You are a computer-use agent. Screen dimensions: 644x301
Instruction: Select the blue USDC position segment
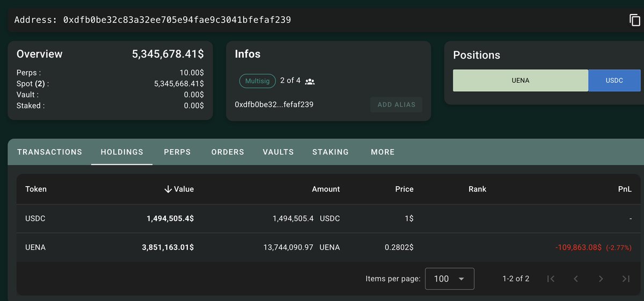(x=614, y=80)
